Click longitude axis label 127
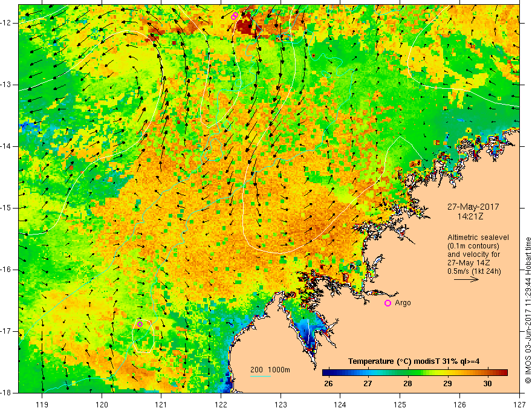Screen dimensions: 532x411 [x=519, y=404]
